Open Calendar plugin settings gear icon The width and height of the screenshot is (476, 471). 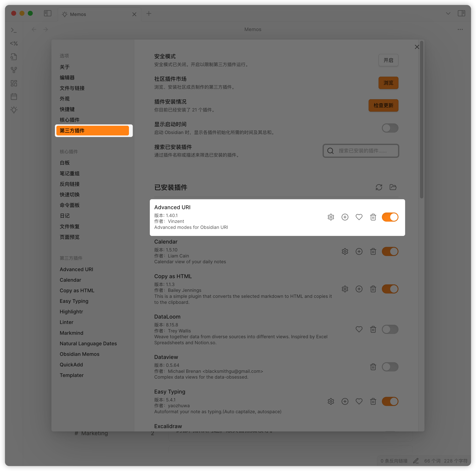point(345,251)
